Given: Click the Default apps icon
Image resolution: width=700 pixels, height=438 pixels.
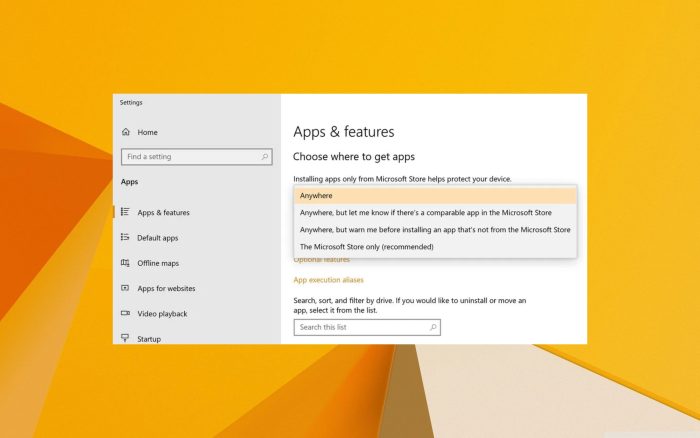Looking at the screenshot, I should point(125,237).
